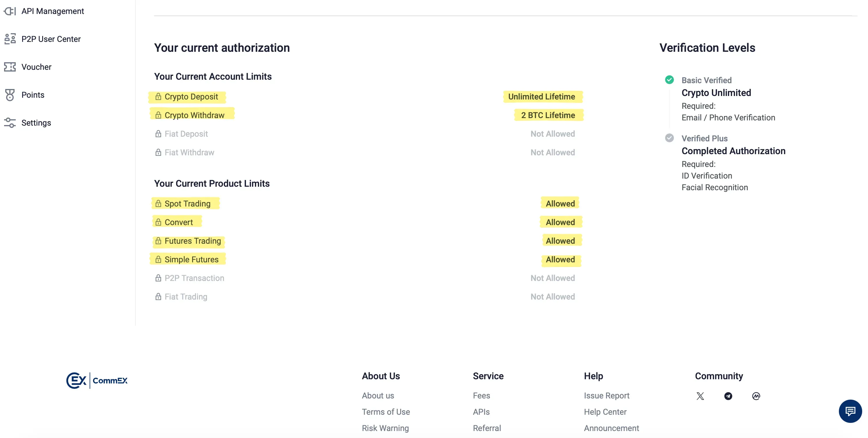
Task: Open the Help Center footer link
Action: (x=605, y=412)
